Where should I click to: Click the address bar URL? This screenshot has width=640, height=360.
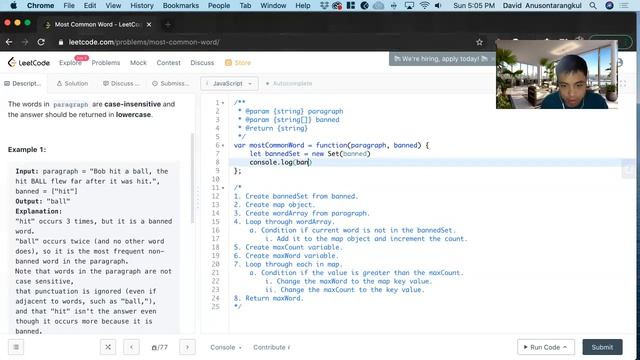pyautogui.click(x=144, y=42)
